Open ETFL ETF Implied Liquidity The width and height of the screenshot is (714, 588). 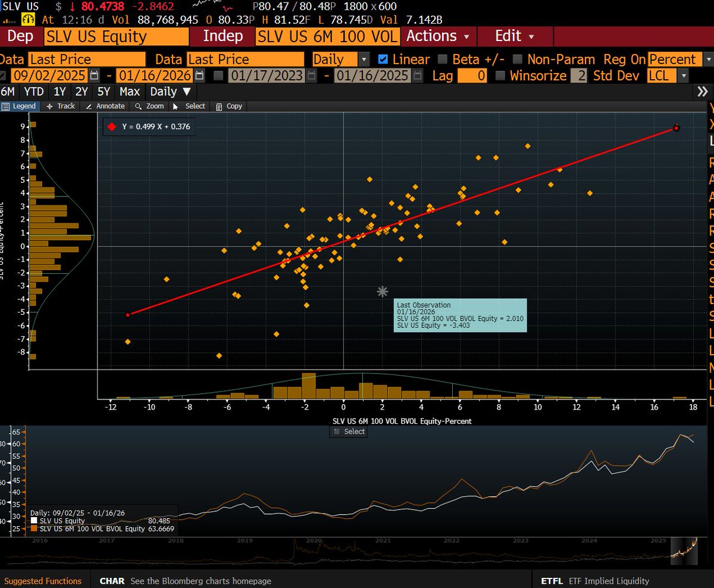pyautogui.click(x=595, y=581)
